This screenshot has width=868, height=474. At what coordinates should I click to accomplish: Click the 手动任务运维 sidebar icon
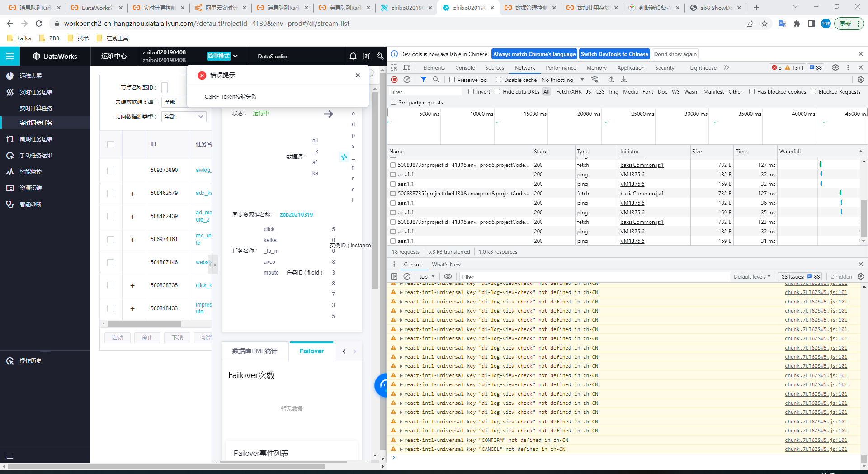[x=10, y=155]
